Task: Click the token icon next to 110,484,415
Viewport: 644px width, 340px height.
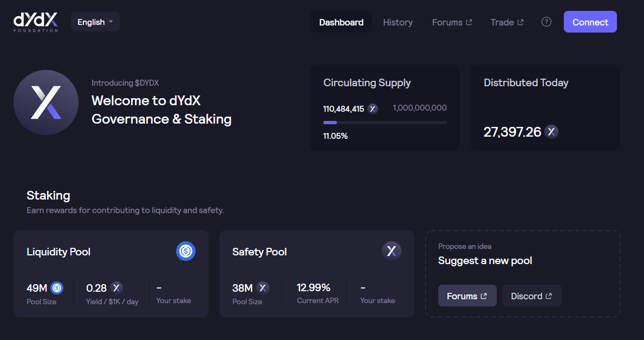Action: pos(373,108)
